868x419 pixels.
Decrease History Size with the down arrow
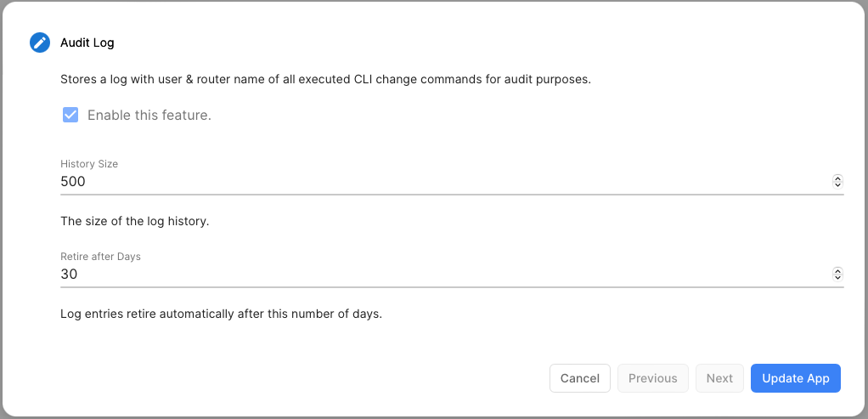tap(837, 184)
